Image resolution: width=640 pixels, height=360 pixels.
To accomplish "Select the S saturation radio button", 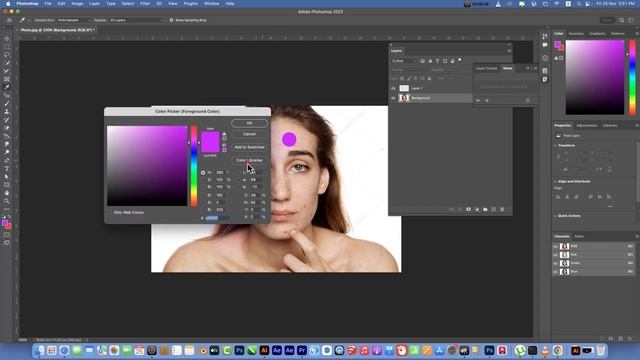I will pos(203,180).
